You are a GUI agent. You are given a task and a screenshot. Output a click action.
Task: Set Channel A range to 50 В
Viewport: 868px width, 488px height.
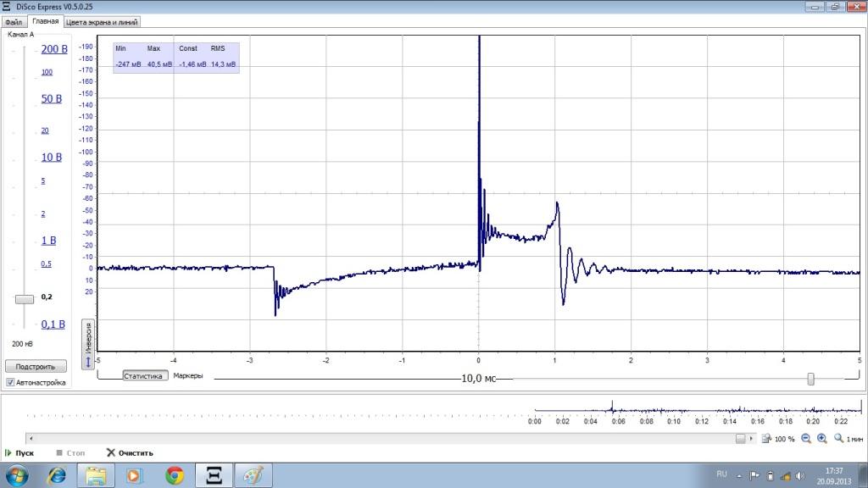click(x=52, y=99)
